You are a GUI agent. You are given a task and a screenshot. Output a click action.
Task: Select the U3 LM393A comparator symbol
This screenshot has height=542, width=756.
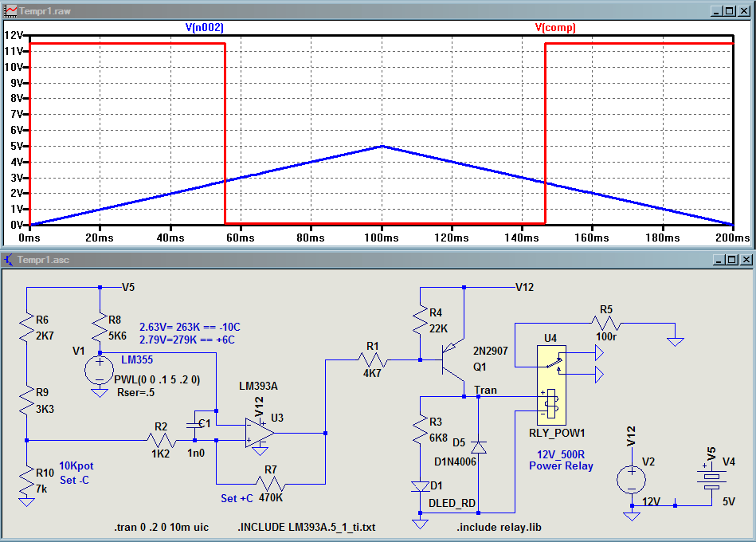(x=260, y=433)
